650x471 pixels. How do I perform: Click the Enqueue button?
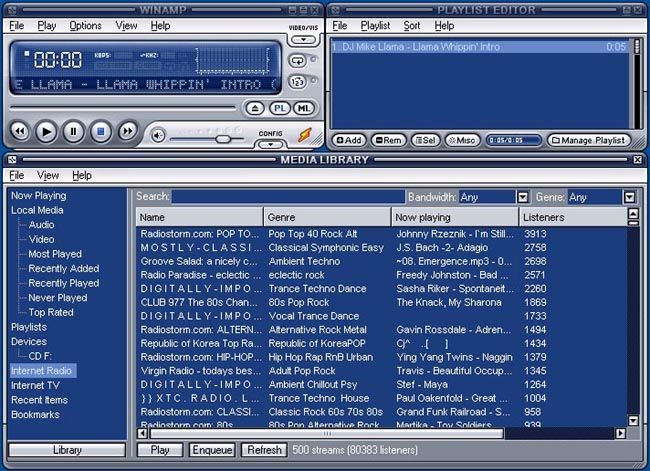point(212,450)
